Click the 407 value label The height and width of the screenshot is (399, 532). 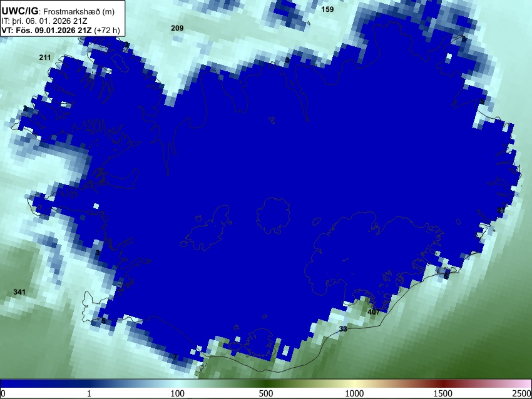click(x=374, y=312)
